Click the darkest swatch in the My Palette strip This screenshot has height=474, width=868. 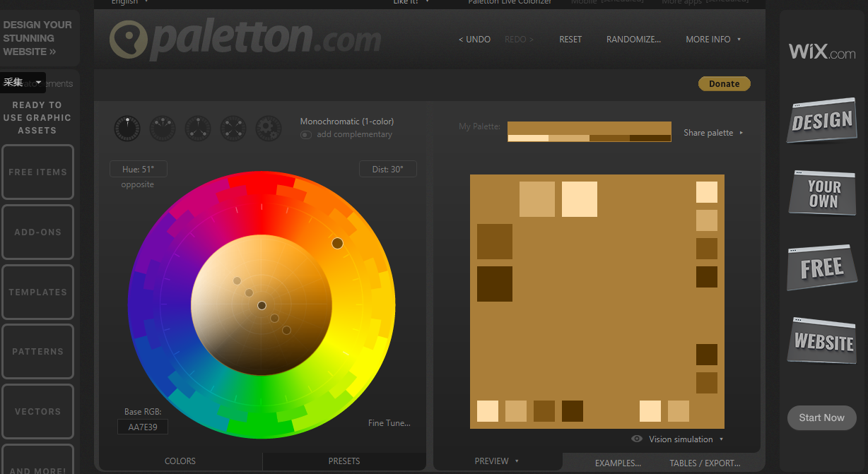650,138
